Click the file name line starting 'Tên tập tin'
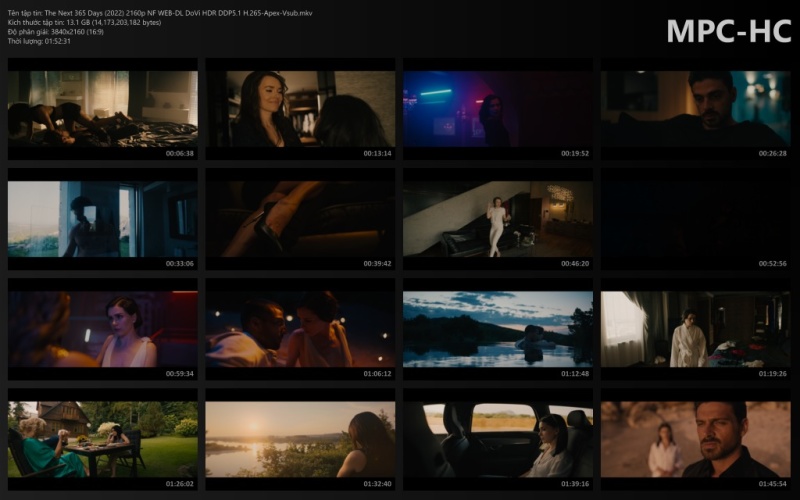Image resolution: width=800 pixels, height=500 pixels. tap(160, 13)
